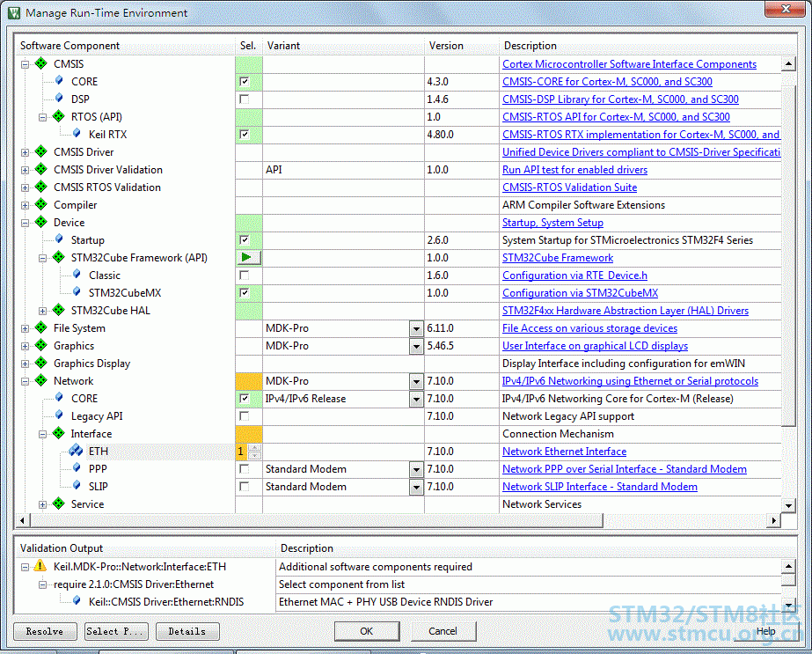This screenshot has width=812, height=654.
Task: Click the Network green diamond icon
Action: 41,381
